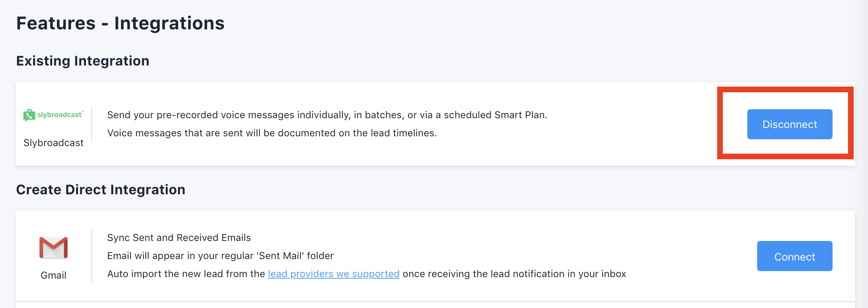
Task: Select the Create Direct Integration section heading
Action: point(101,190)
